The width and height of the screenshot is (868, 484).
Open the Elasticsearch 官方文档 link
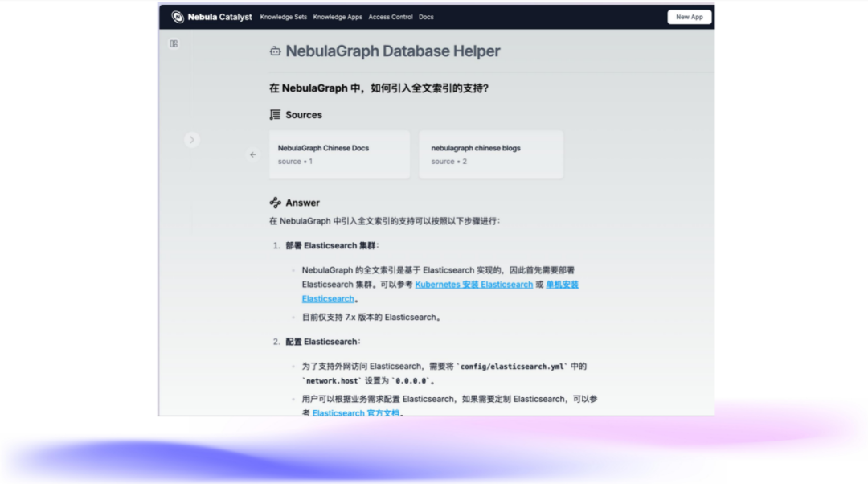coord(356,412)
